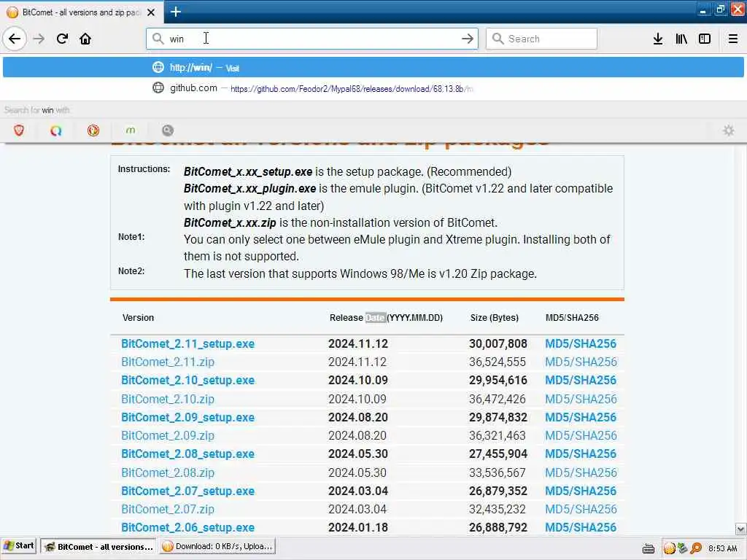Open the library bookmarks icon
The height and width of the screenshot is (560, 747).
681,39
